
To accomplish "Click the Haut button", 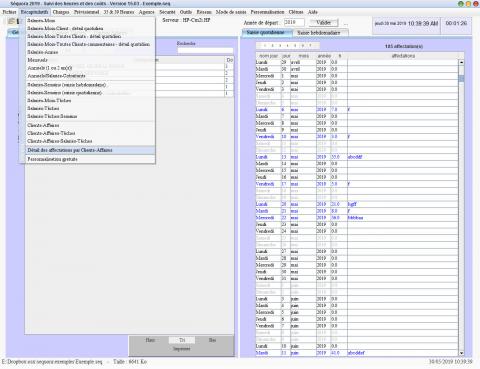I will tap(150, 340).
